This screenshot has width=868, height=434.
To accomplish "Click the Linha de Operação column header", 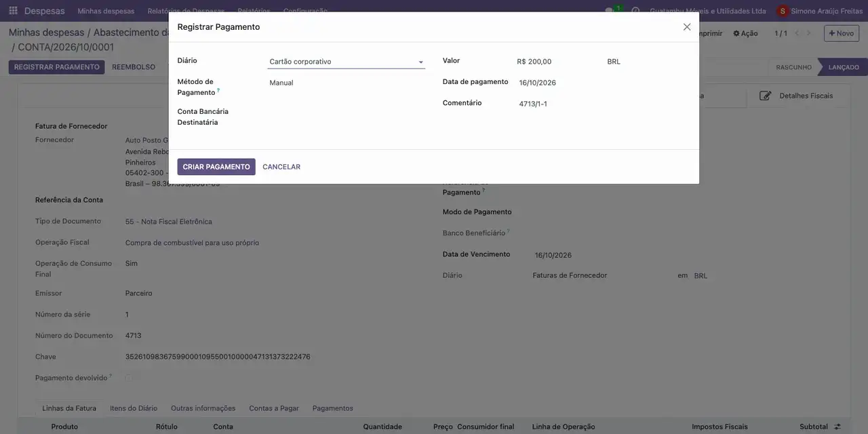I will 564,427.
